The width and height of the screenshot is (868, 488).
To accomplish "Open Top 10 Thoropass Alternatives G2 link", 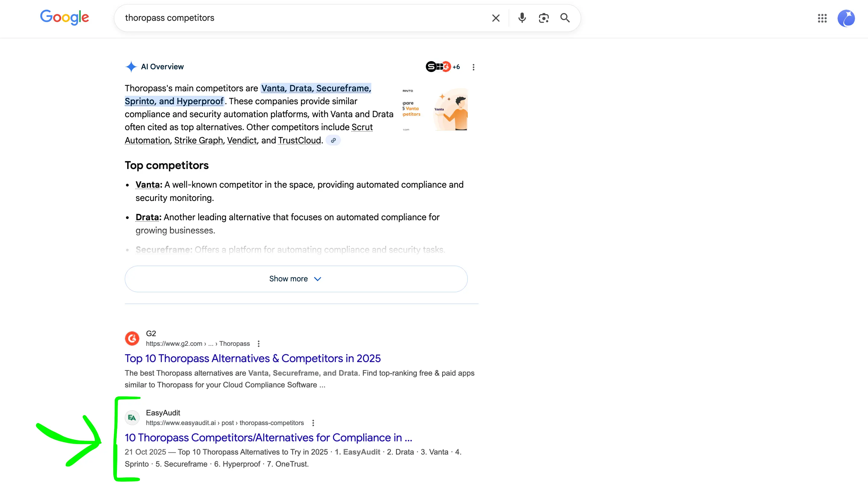I will coord(252,358).
